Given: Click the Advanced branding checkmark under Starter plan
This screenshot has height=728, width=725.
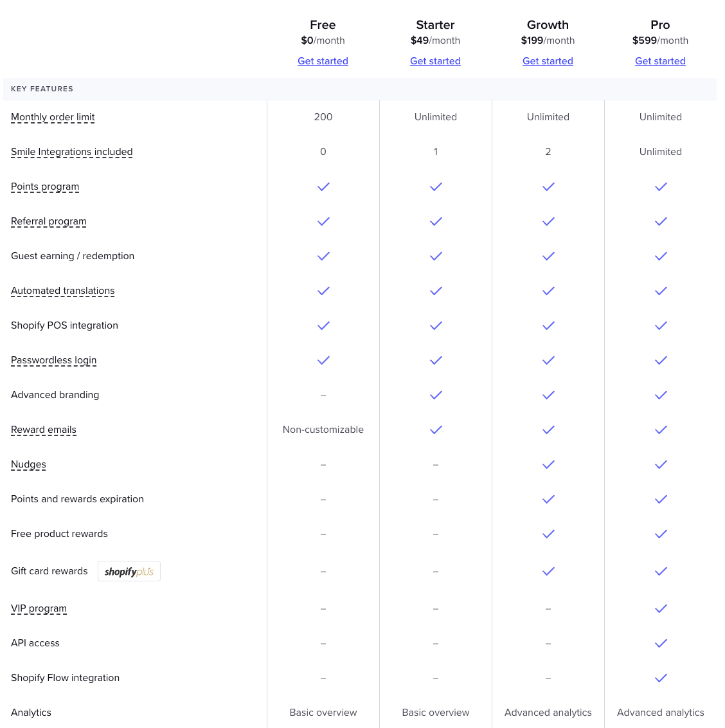Looking at the screenshot, I should coord(435,395).
